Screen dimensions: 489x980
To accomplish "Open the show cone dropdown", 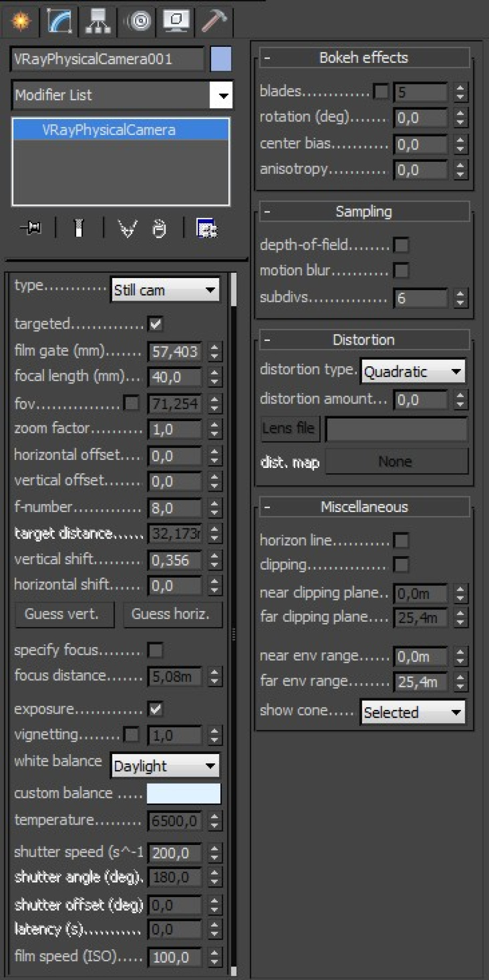I will click(413, 712).
